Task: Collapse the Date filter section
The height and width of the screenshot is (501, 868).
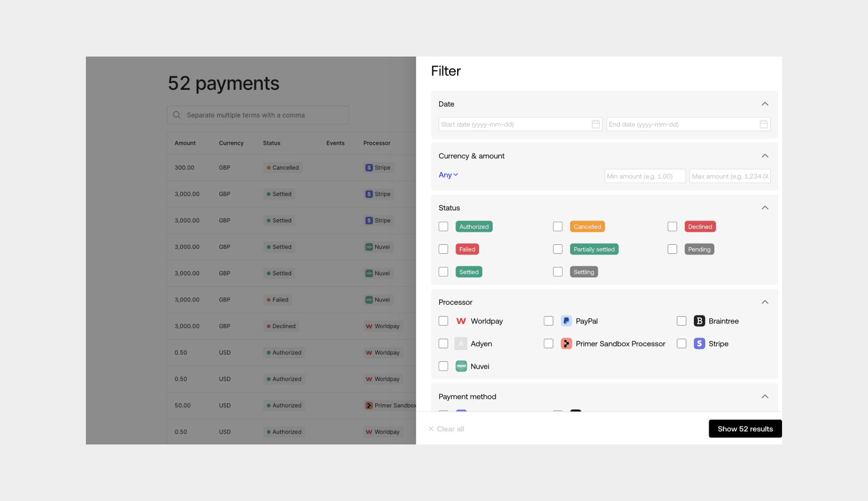Action: [765, 104]
